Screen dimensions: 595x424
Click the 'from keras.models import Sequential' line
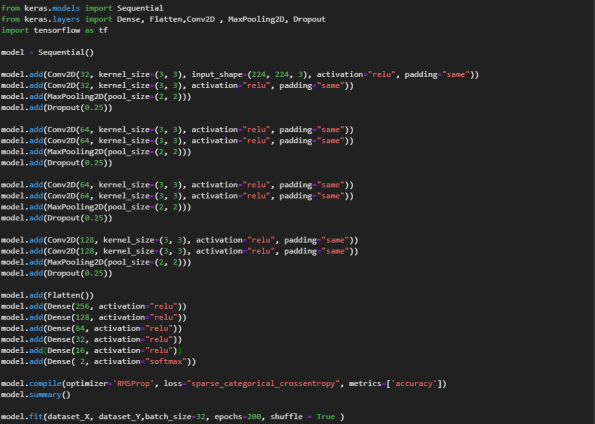click(82, 8)
